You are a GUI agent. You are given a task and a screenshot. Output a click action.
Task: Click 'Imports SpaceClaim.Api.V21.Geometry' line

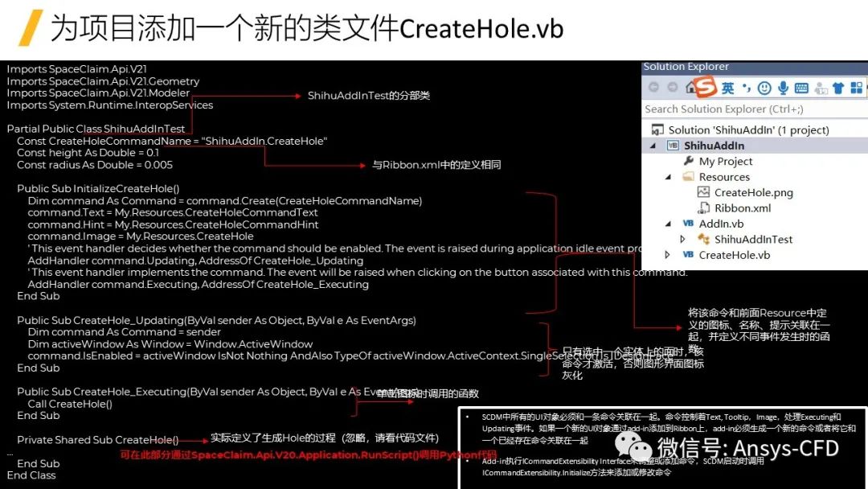click(x=103, y=81)
